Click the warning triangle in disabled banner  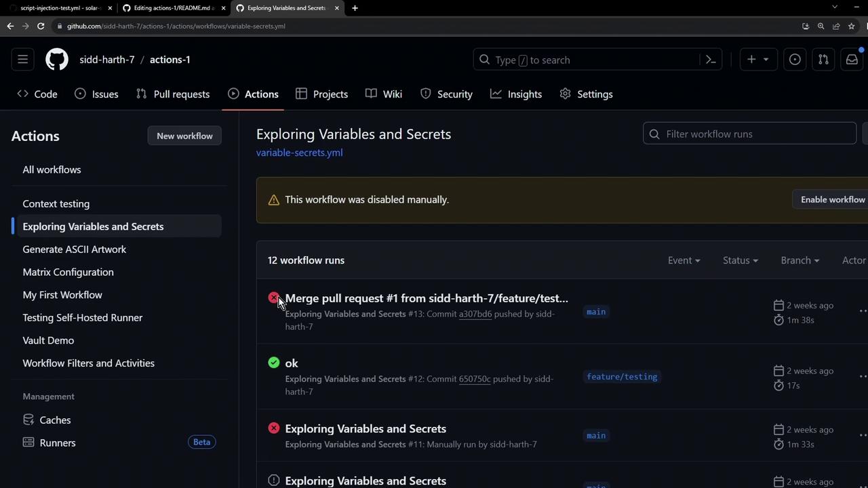[273, 200]
